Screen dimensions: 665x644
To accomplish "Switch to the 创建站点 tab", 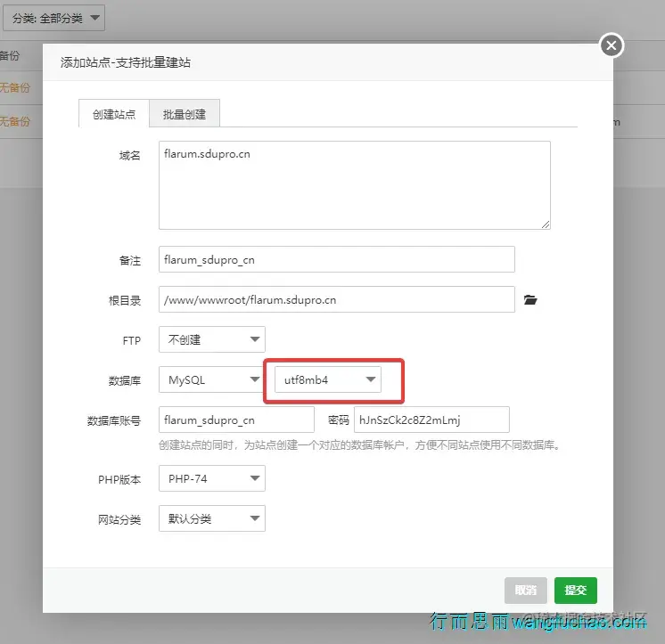I will tap(114, 113).
